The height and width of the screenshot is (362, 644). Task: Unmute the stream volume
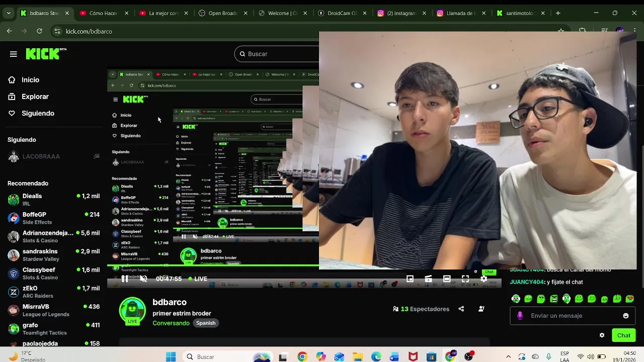click(x=143, y=279)
